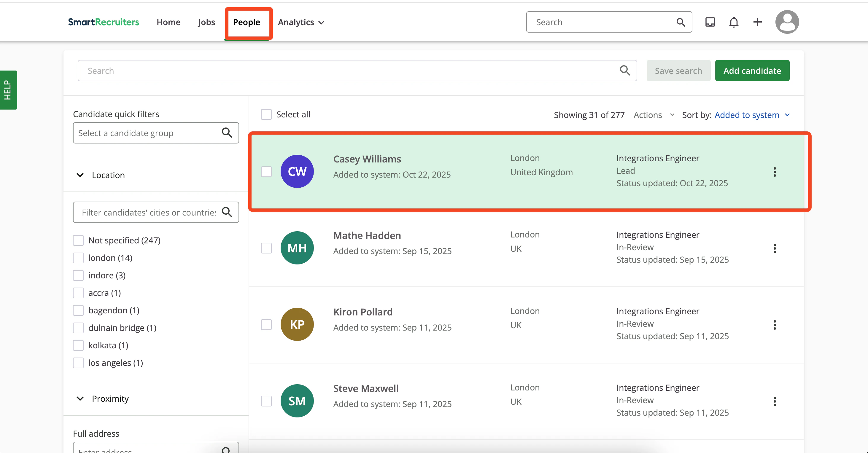Collapse the Location filter section
868x453 pixels.
point(80,175)
